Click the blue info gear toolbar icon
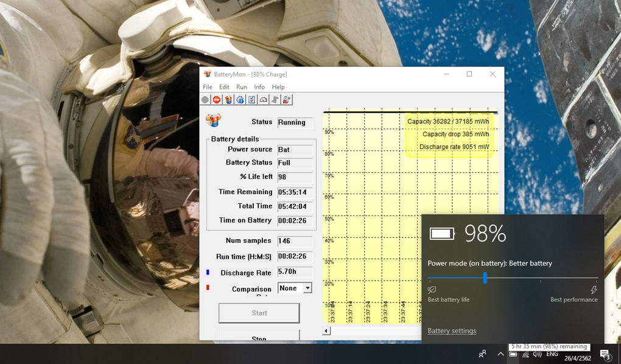This screenshot has height=364, width=621. point(240,100)
